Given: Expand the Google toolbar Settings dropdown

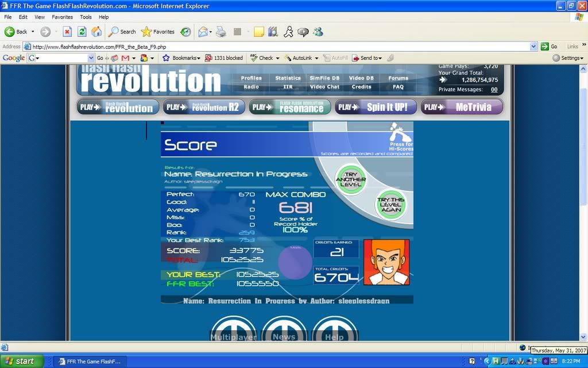Looking at the screenshot, I should coord(568,58).
